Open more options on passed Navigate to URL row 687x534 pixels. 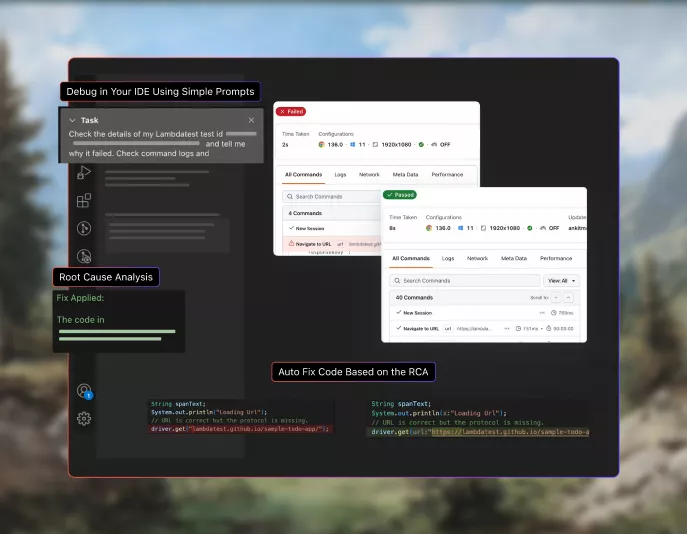(x=507, y=328)
